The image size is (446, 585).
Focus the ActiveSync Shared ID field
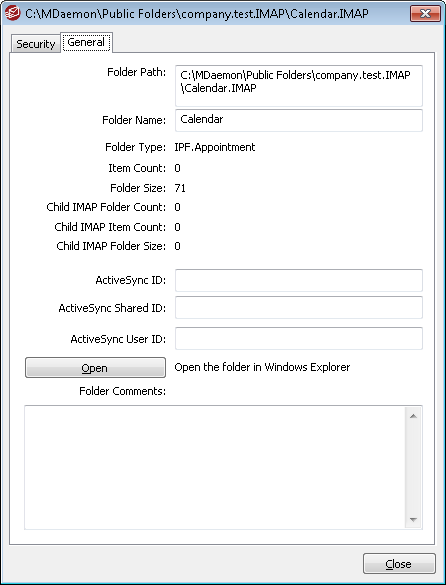299,308
